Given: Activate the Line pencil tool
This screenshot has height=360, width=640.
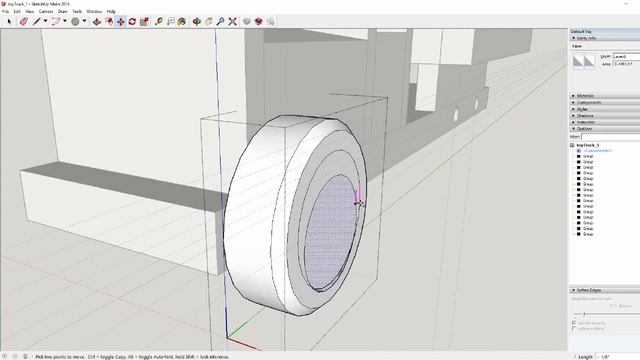Looking at the screenshot, I should click(x=36, y=22).
